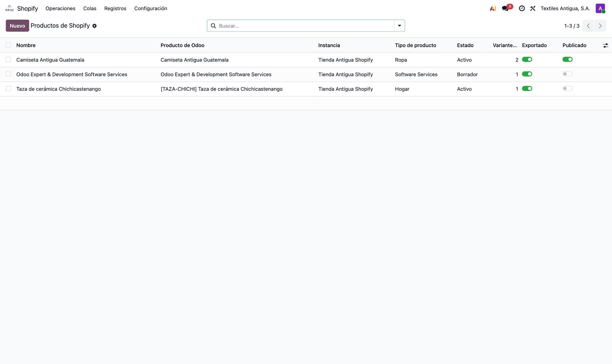Open the Colas menu
612x364 pixels.
(x=90, y=9)
